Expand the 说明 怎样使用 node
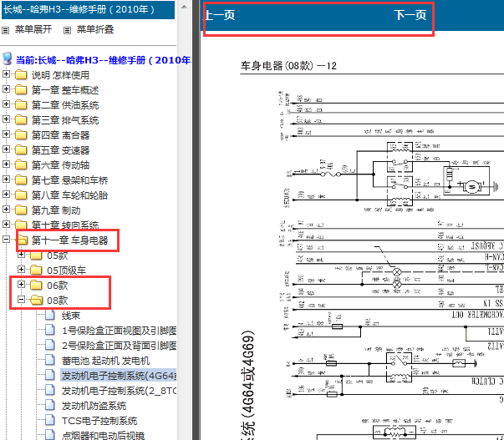 click(6, 74)
